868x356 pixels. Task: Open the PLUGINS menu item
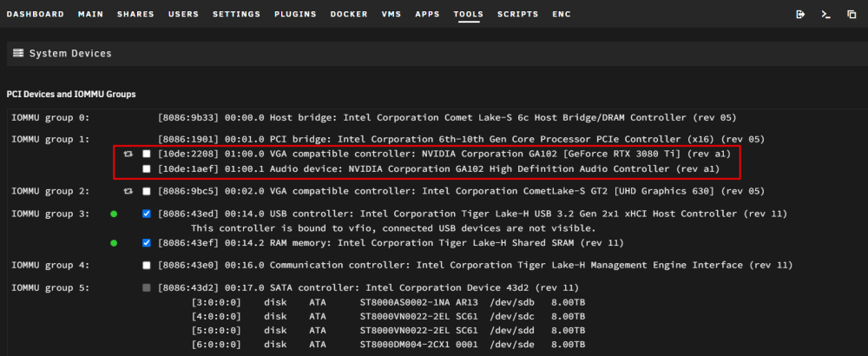(295, 15)
